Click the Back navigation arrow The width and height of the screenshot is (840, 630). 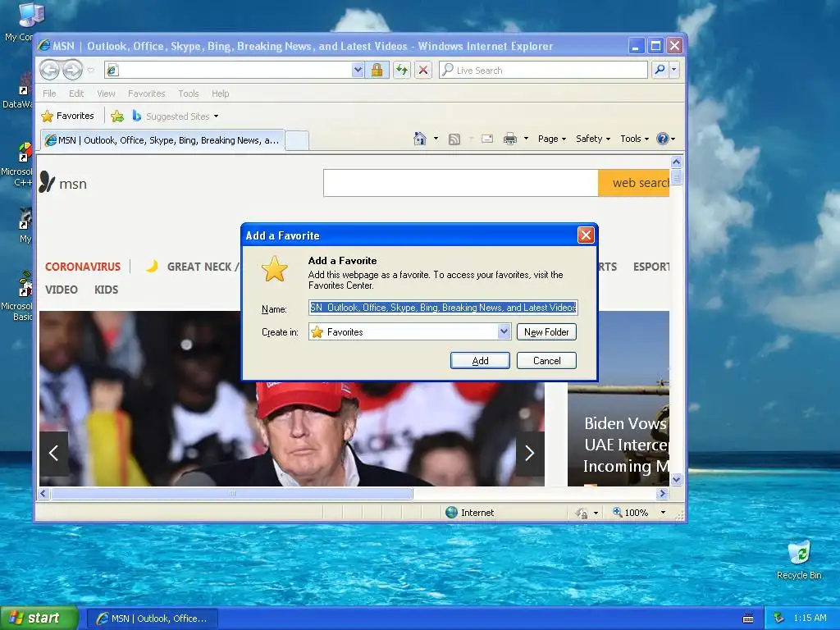[50, 70]
